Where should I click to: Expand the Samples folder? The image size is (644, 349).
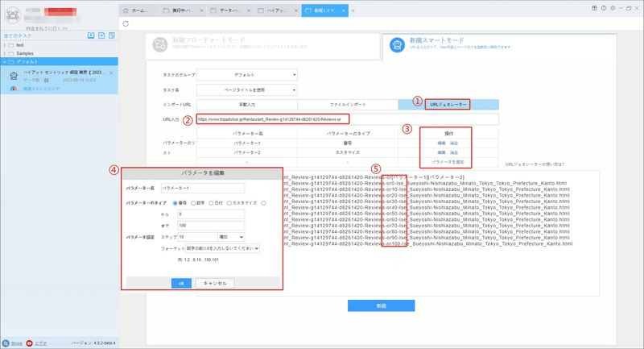(5, 53)
